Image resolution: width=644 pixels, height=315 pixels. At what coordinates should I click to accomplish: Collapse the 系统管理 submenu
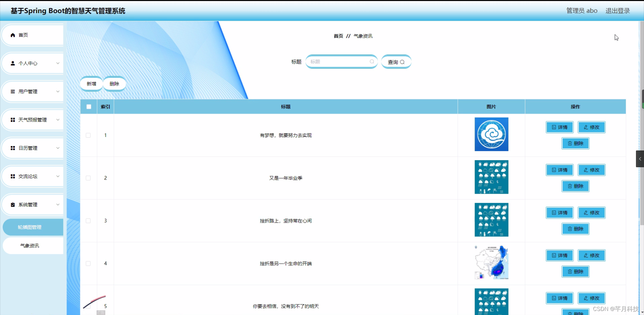pyautogui.click(x=58, y=205)
